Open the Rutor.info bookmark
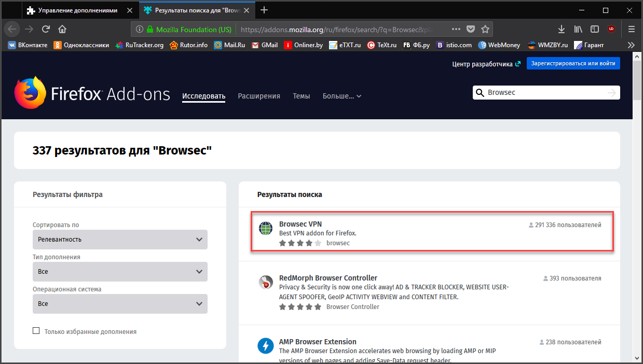The height and width of the screenshot is (364, 643). pyautogui.click(x=189, y=45)
